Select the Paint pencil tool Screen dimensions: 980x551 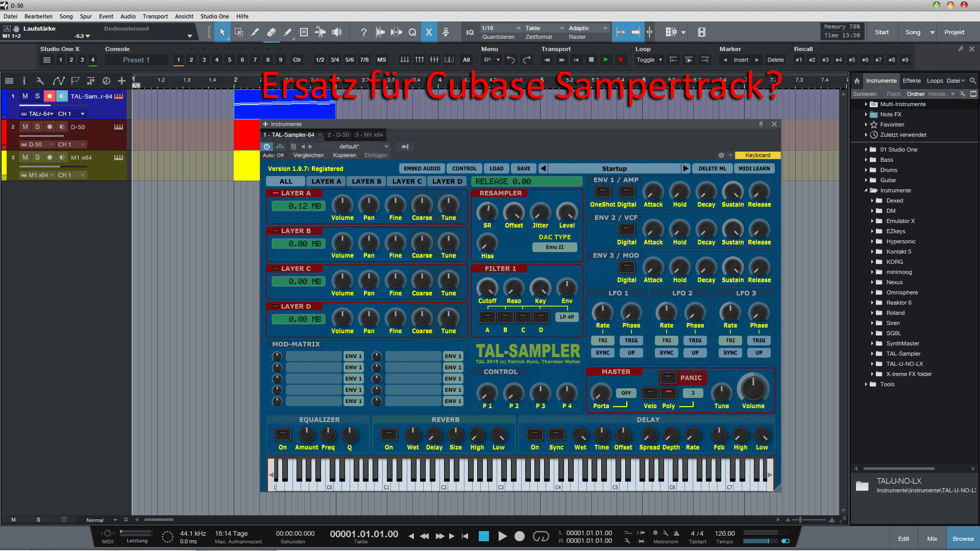click(x=287, y=32)
